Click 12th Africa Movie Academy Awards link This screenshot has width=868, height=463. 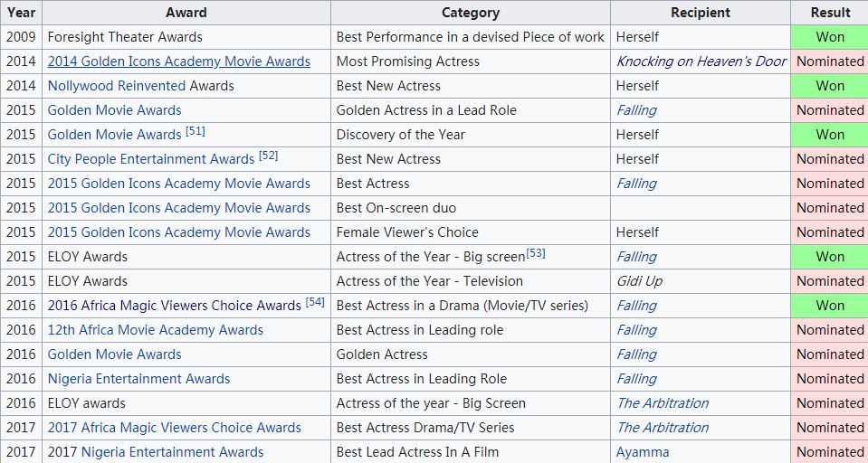pyautogui.click(x=155, y=330)
